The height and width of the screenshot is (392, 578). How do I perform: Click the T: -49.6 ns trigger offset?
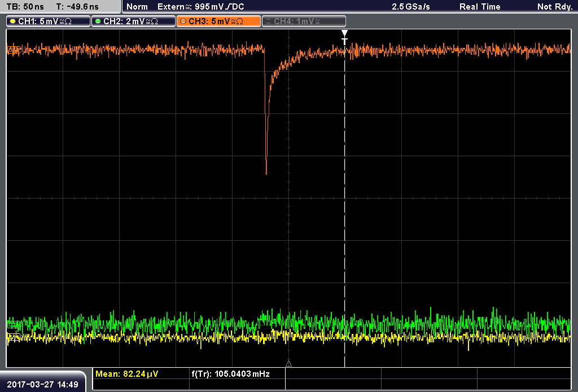click(77, 7)
